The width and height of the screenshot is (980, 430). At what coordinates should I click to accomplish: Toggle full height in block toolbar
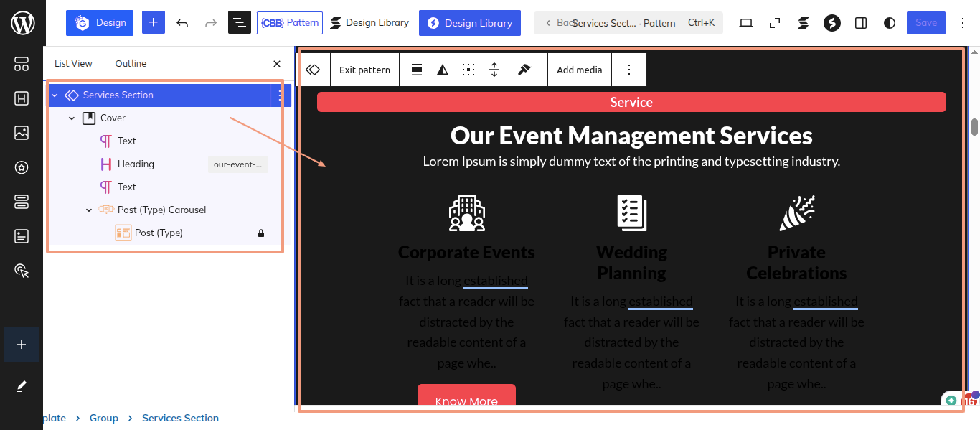(494, 70)
